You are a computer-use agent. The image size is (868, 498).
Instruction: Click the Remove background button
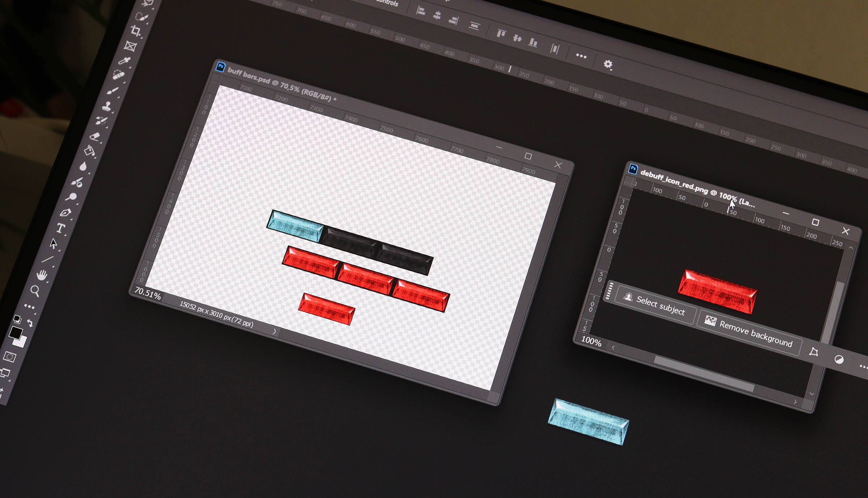750,333
